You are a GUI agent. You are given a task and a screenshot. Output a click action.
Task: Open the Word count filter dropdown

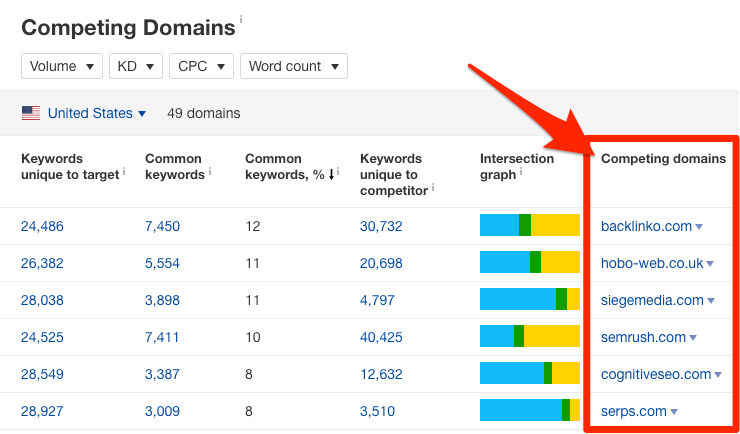click(293, 67)
